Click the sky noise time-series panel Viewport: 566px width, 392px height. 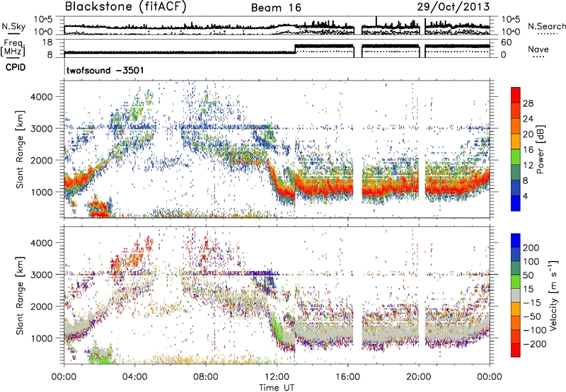coord(277,25)
